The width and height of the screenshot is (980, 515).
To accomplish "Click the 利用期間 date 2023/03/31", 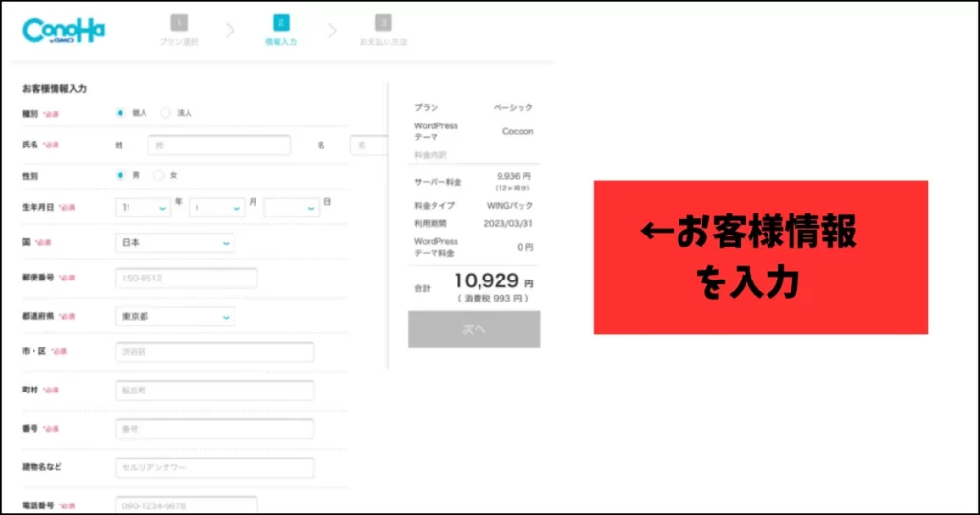I will [x=508, y=223].
